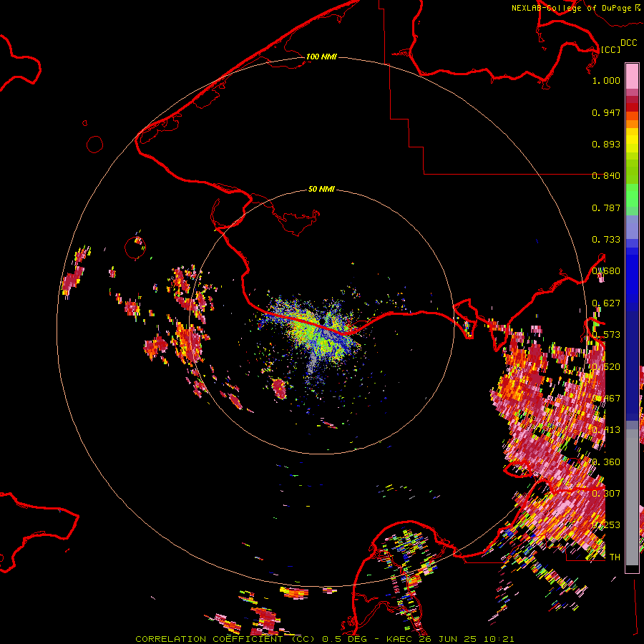Click the 0.360 scale value
Viewport: 644px width, 644px height.
click(x=606, y=462)
